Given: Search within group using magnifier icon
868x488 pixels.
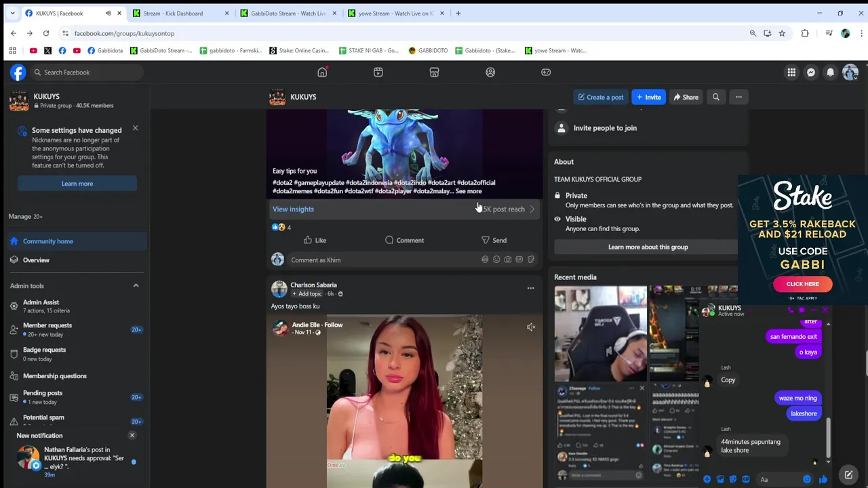Looking at the screenshot, I should 715,97.
